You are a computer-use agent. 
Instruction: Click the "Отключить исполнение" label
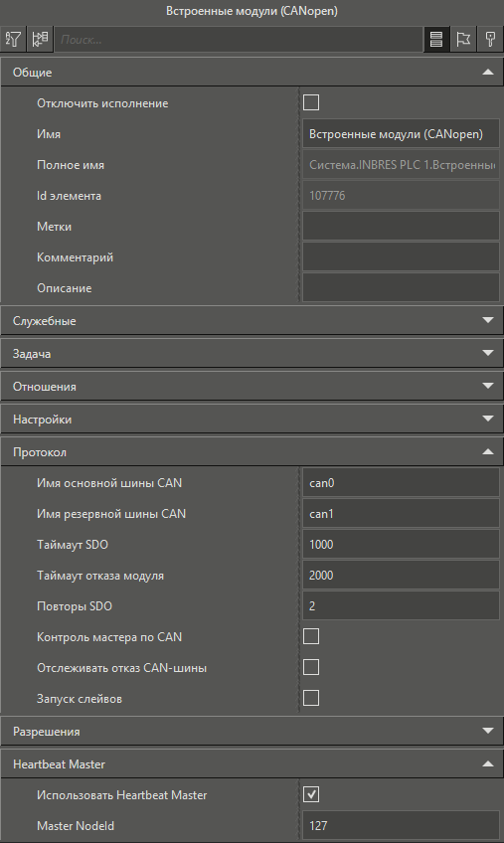click(x=102, y=103)
